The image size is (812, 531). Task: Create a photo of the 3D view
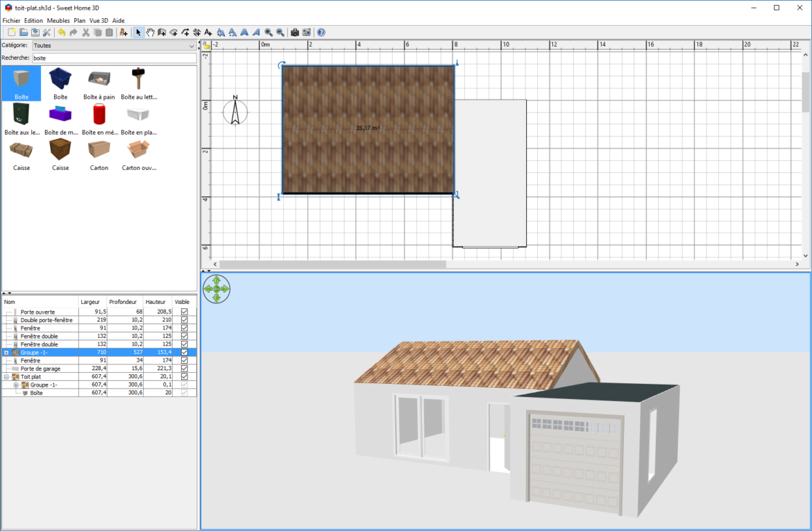[x=294, y=32]
